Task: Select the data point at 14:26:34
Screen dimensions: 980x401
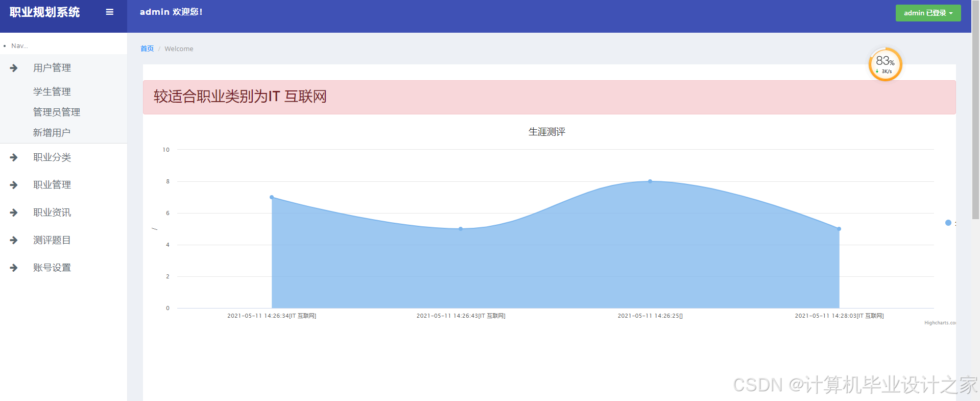Action: (x=272, y=197)
